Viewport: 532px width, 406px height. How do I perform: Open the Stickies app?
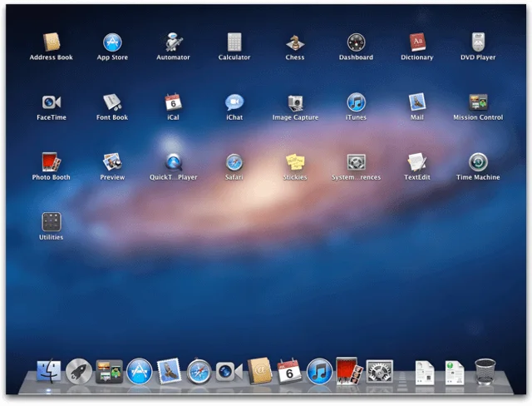(x=295, y=161)
